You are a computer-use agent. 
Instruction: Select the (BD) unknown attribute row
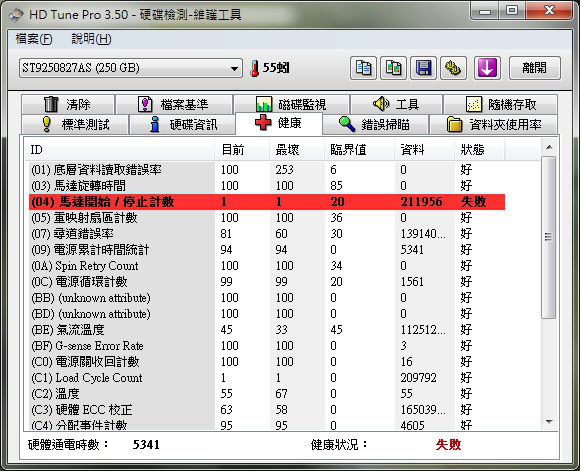click(x=267, y=314)
